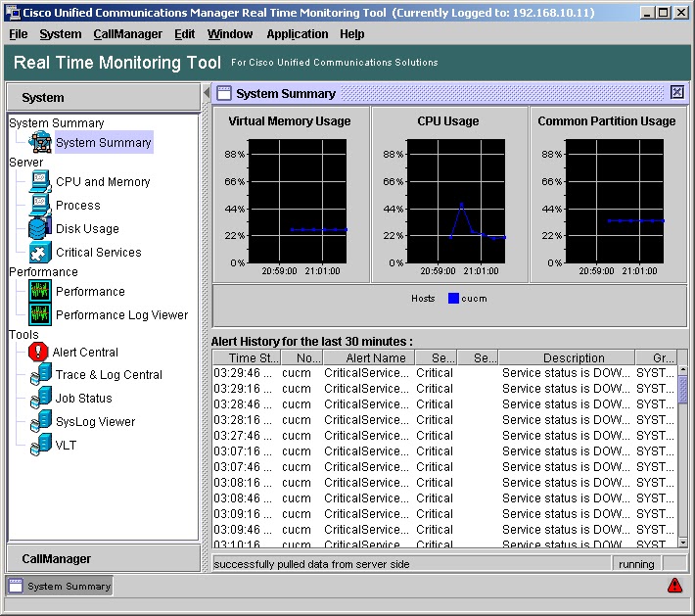Click the System Summary tree icon

pyautogui.click(x=40, y=142)
